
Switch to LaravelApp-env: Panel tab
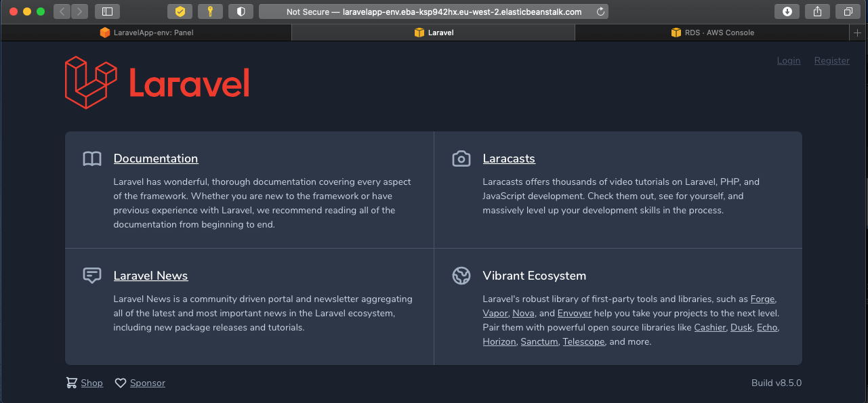tap(146, 33)
